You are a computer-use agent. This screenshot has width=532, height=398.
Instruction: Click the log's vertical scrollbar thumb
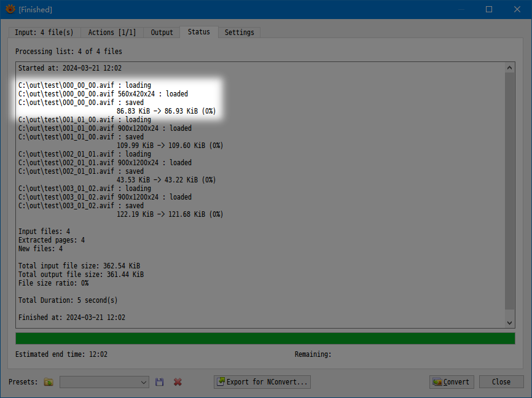509,191
